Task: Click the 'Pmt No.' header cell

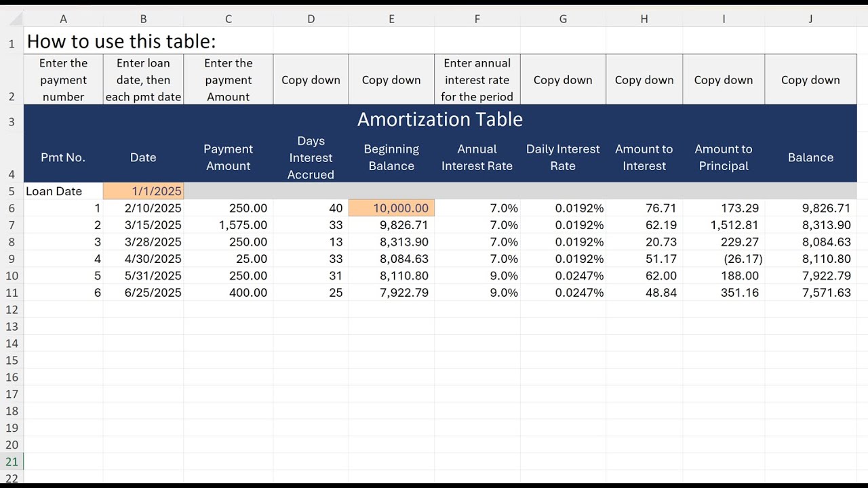Action: 63,157
